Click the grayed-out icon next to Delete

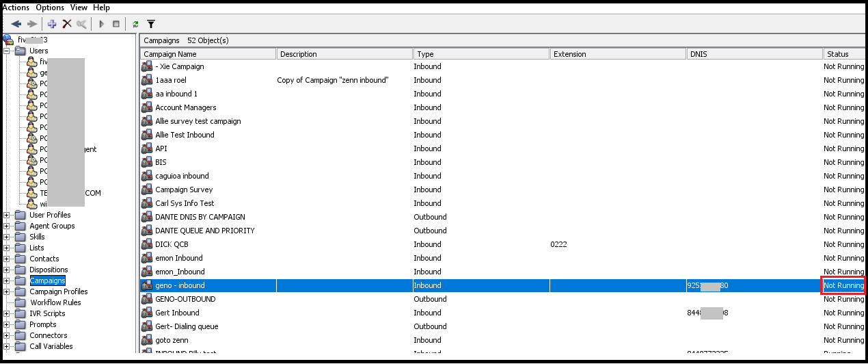point(82,24)
